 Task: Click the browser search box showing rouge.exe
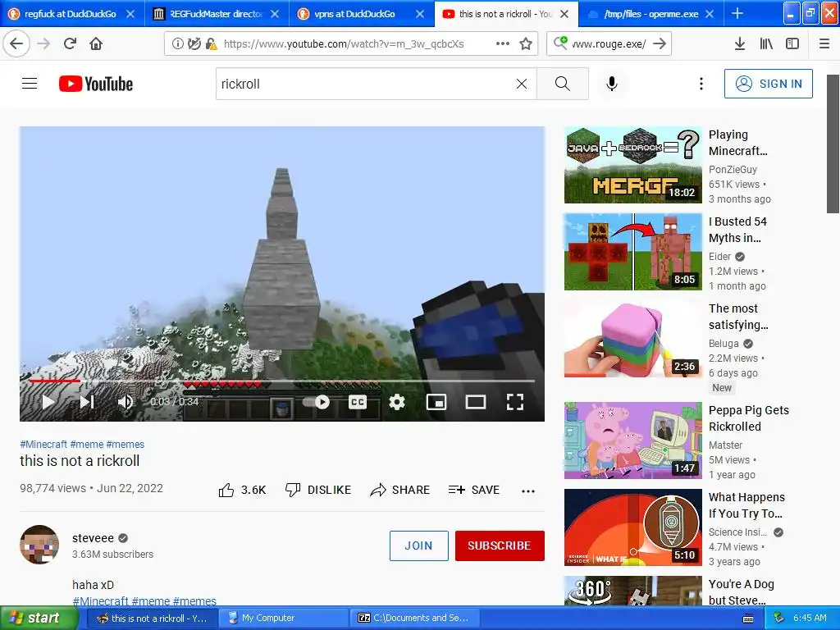(x=609, y=44)
